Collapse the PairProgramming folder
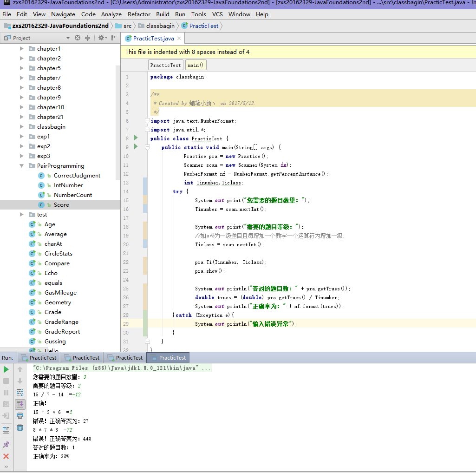Screen dimensions: 476x473 (21, 166)
